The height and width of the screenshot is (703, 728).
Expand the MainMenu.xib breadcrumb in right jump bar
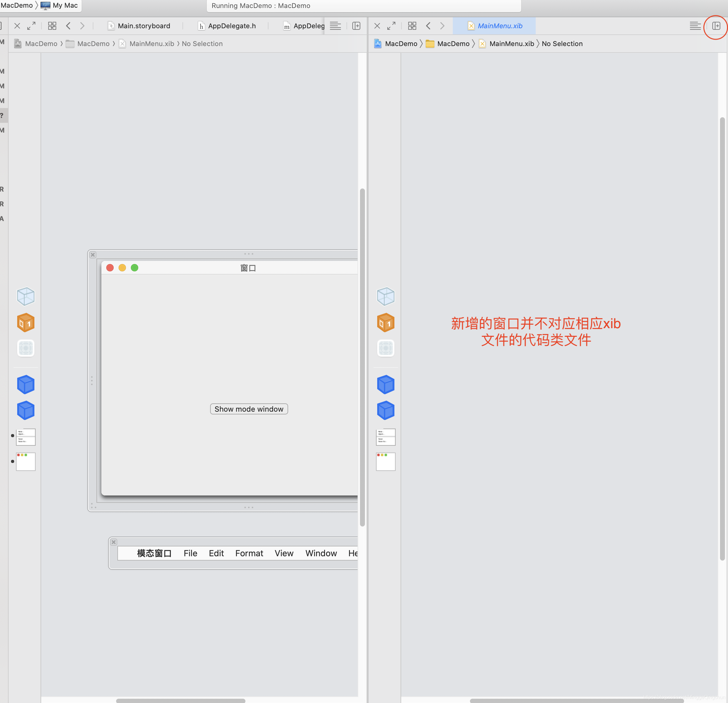coord(511,44)
